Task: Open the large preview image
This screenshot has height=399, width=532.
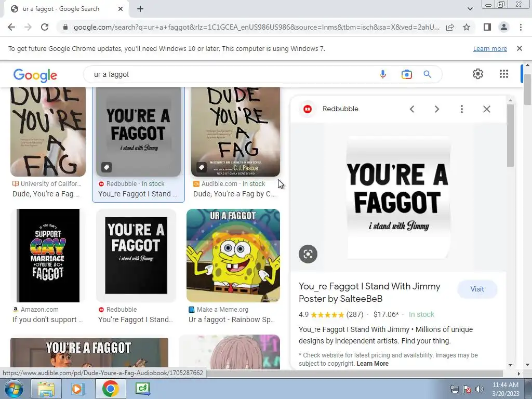Action: (x=398, y=197)
